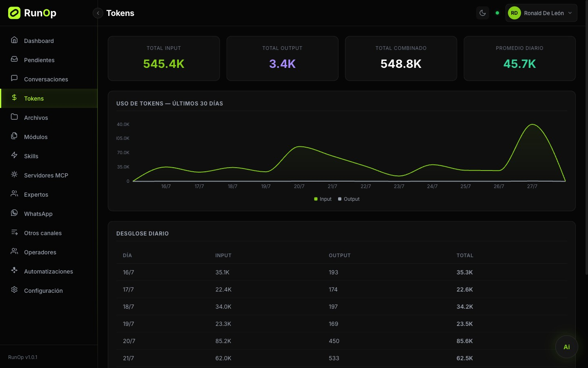This screenshot has width=588, height=368.
Task: Open the floating AI assistant button
Action: (x=567, y=347)
